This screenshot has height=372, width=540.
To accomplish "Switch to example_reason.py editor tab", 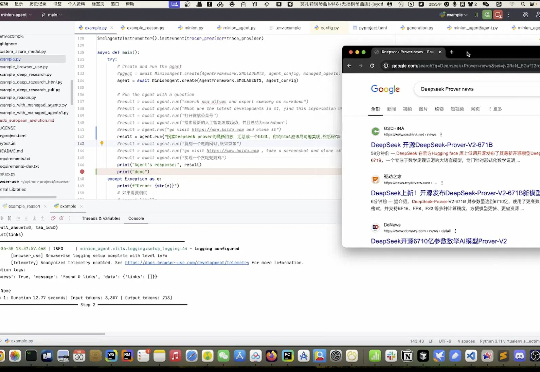I will (142, 28).
